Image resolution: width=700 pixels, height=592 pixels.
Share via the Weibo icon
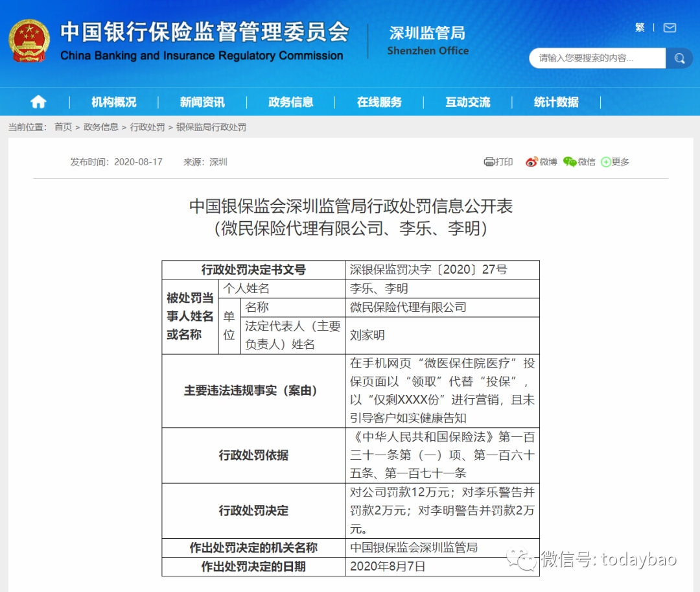[531, 161]
